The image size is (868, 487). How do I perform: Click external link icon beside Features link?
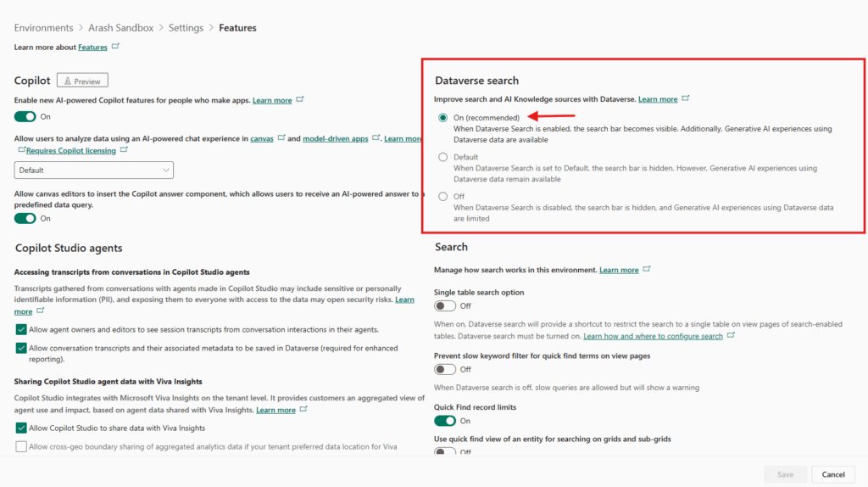(x=115, y=47)
